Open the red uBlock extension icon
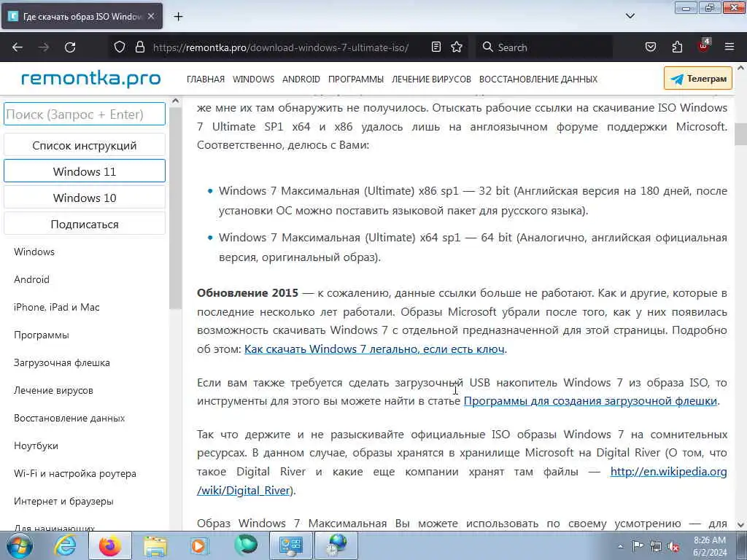 click(704, 46)
